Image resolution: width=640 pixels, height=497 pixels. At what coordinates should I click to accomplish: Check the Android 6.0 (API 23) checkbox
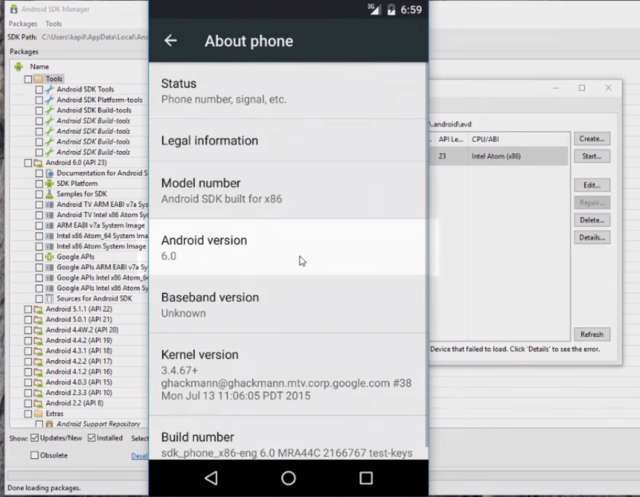pyautogui.click(x=28, y=163)
